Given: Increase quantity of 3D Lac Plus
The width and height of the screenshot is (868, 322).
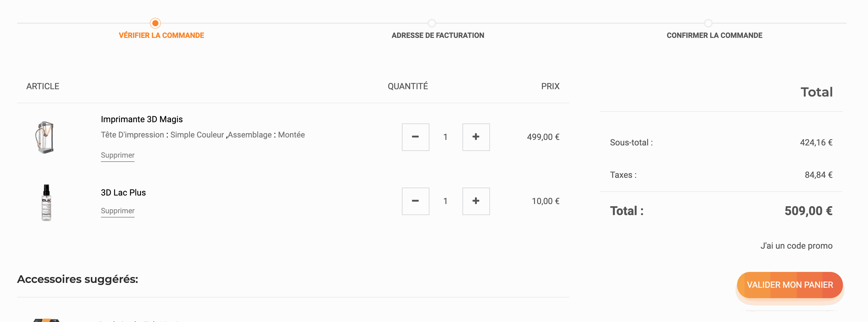Looking at the screenshot, I should click(x=476, y=201).
